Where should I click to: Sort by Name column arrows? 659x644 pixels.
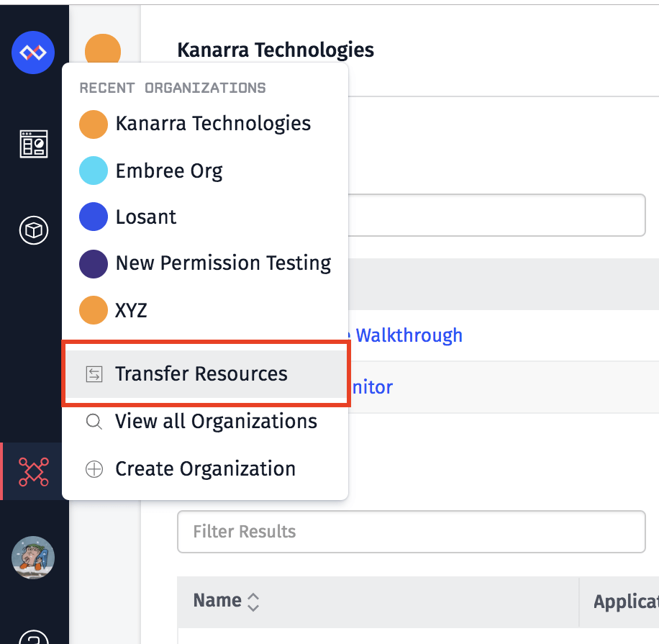(x=253, y=602)
